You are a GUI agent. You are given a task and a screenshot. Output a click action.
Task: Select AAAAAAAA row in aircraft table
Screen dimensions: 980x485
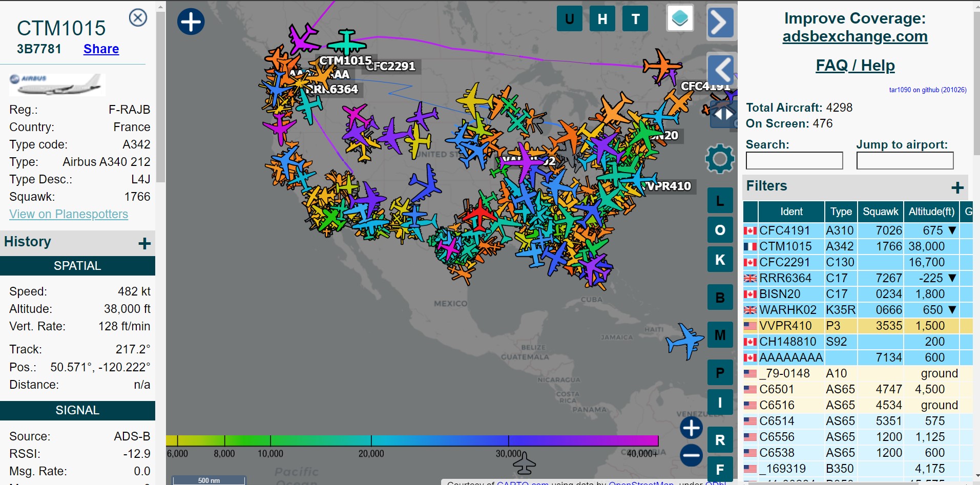click(858, 357)
